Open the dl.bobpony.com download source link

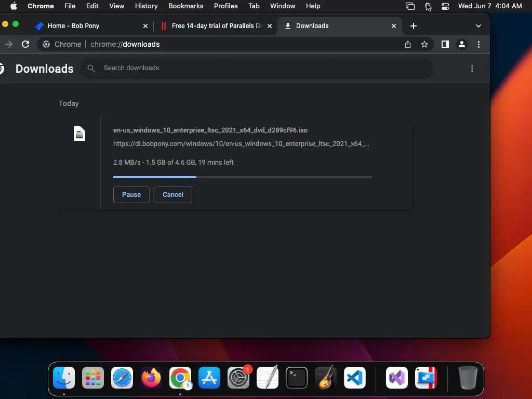(241, 143)
